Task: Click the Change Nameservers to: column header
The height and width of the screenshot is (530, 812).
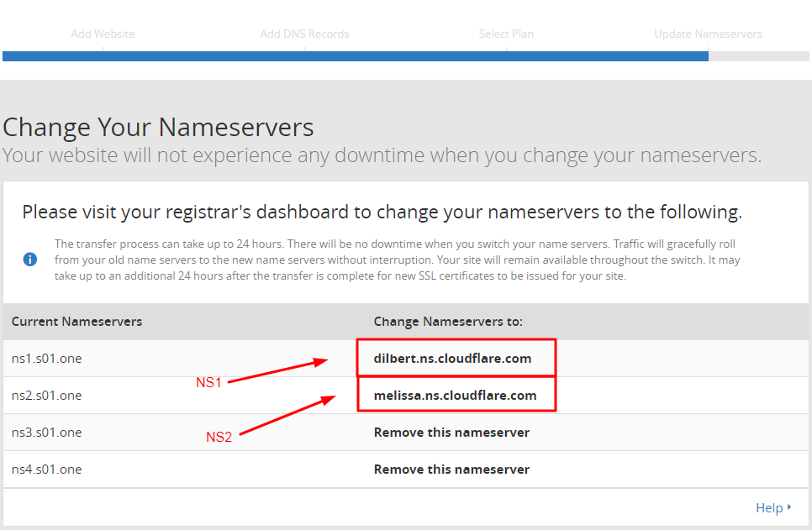Action: coord(448,322)
